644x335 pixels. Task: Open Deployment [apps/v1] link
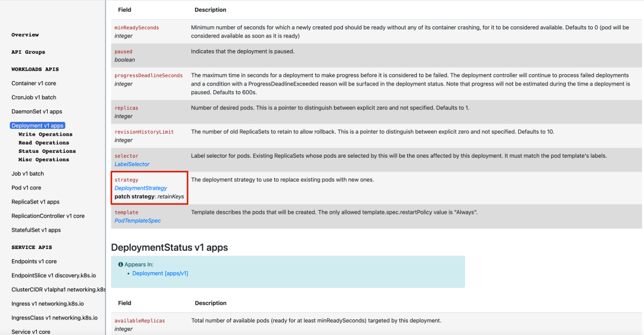(160, 273)
